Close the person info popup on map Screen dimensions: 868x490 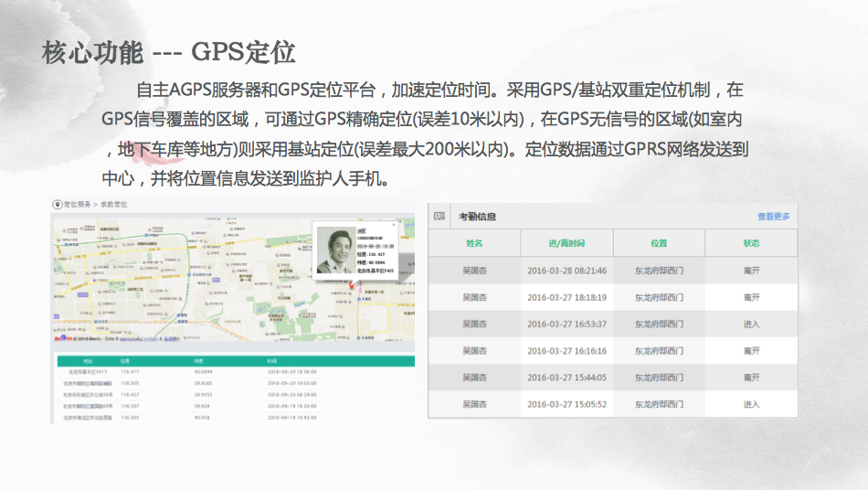pos(395,224)
